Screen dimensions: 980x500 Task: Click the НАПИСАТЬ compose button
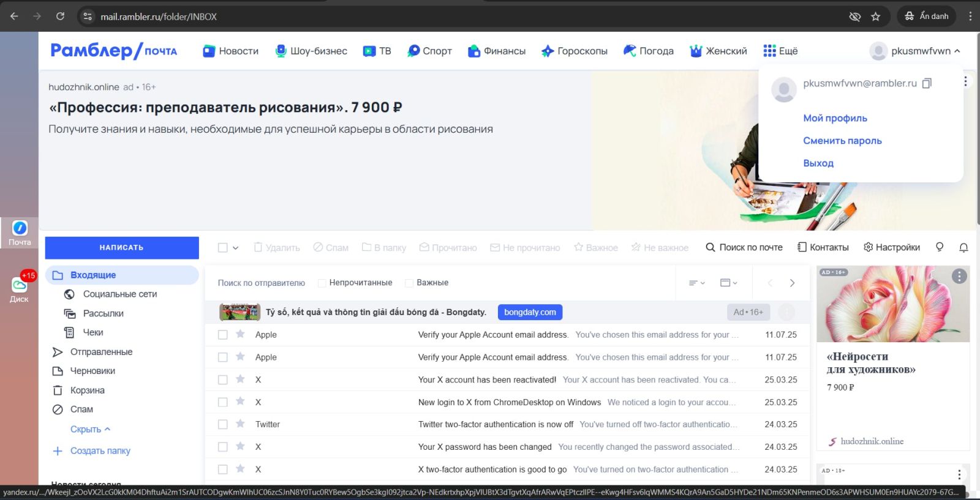click(122, 248)
